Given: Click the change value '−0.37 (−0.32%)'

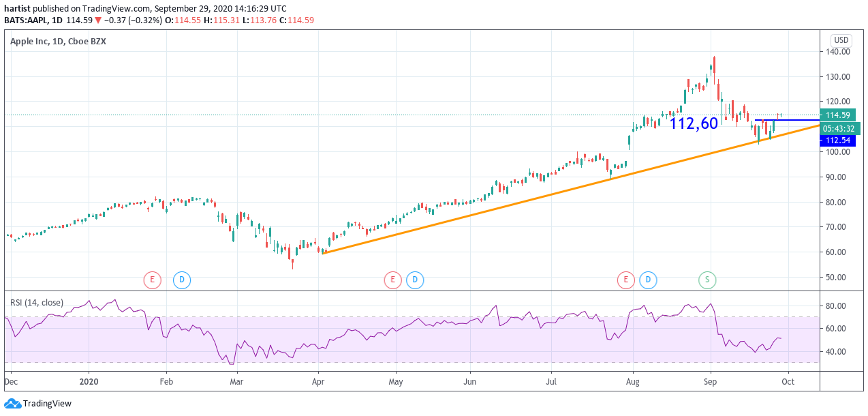Looking at the screenshot, I should click(134, 20).
